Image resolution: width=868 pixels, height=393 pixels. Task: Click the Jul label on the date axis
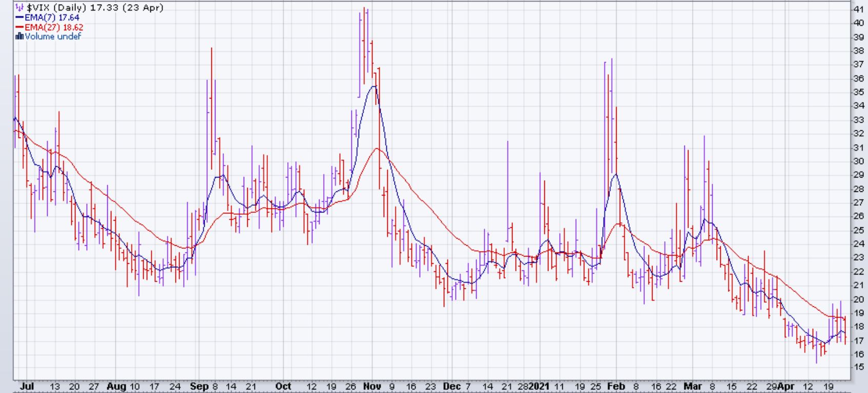[x=26, y=386]
